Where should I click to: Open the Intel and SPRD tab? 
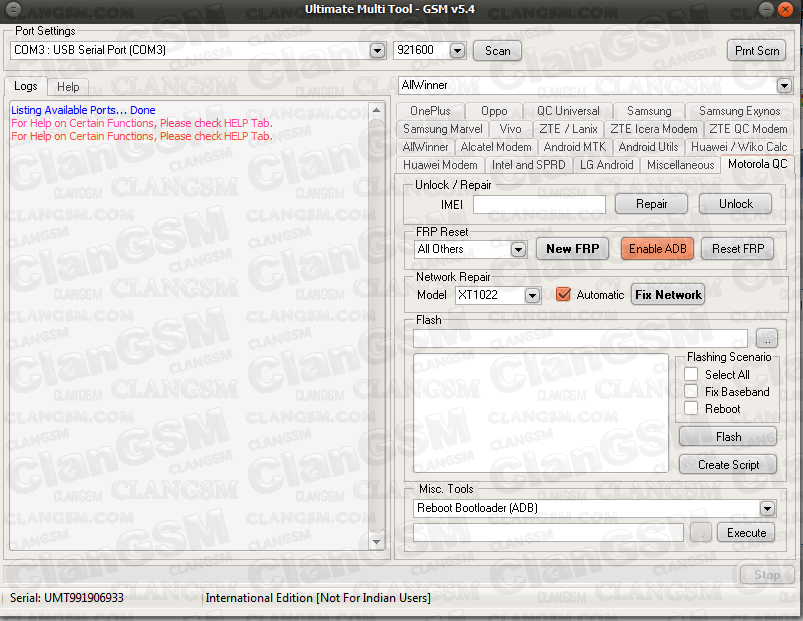pyautogui.click(x=528, y=165)
